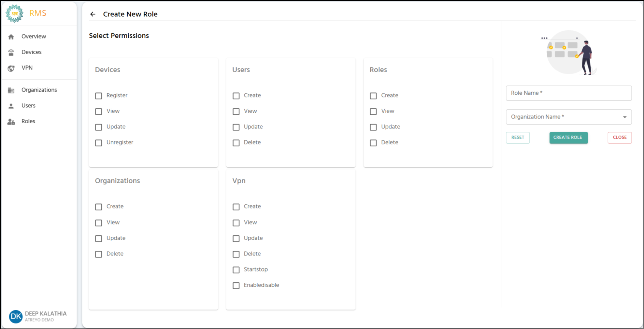Click the Roles sidebar icon
Viewport: 644px width, 329px height.
pos(11,122)
